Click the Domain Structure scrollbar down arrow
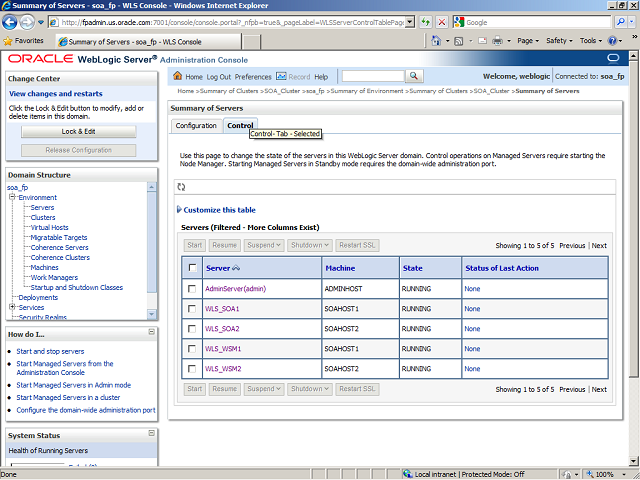640x480 pixels. pos(152,316)
